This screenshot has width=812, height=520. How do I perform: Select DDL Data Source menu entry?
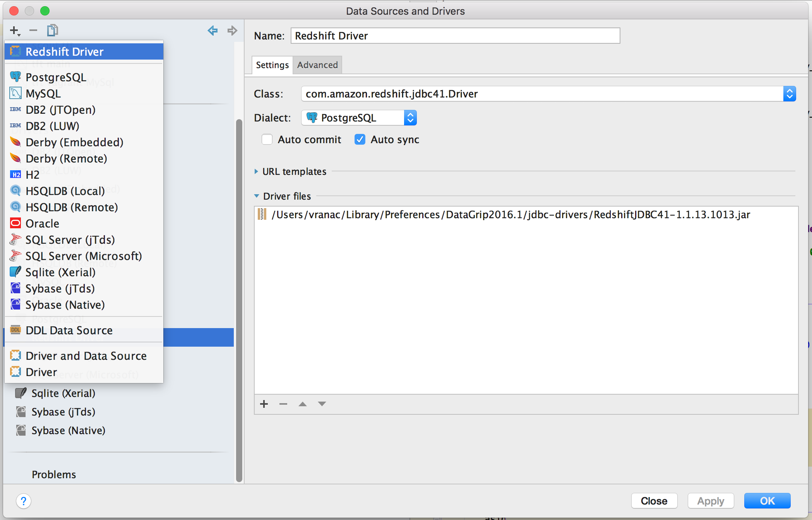pos(84,330)
